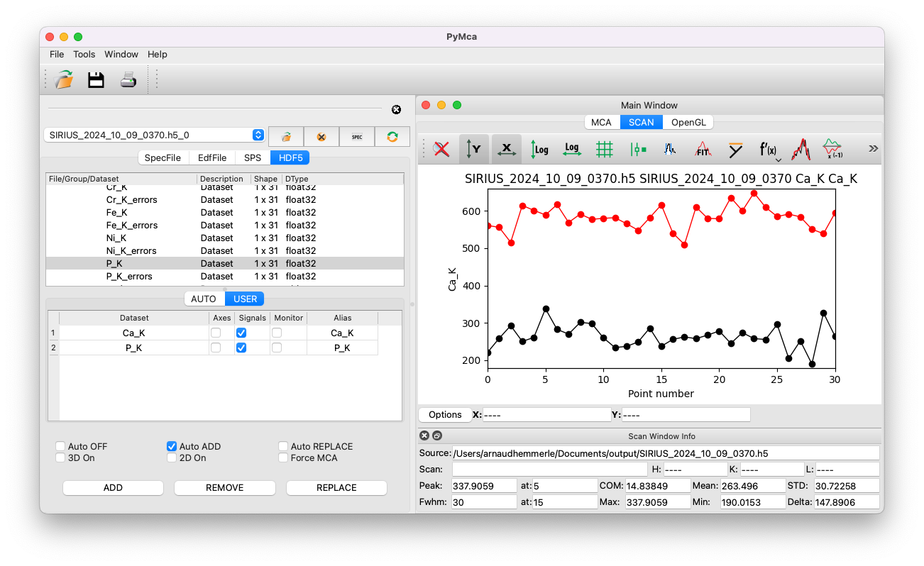Open the FIT tool icon
The height and width of the screenshot is (566, 924).
point(703,149)
